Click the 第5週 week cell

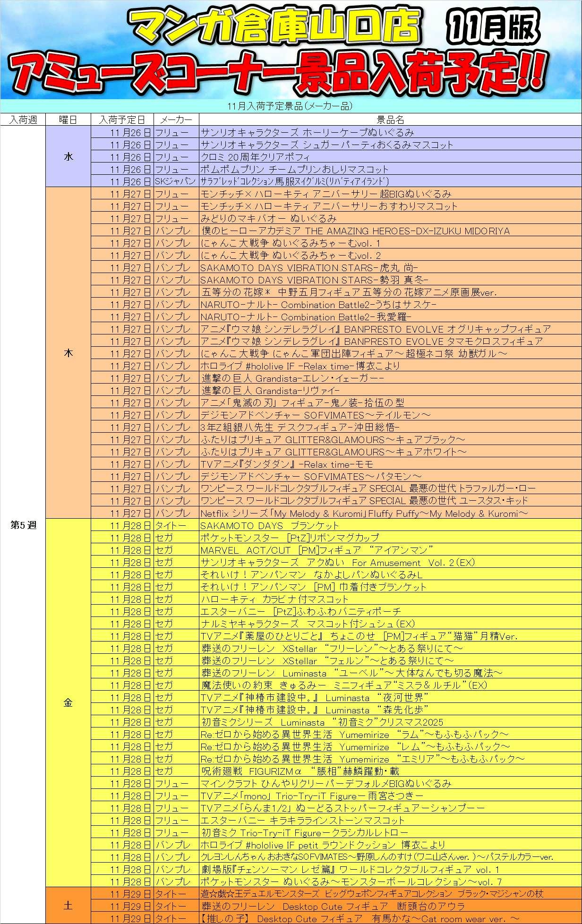coord(23,525)
